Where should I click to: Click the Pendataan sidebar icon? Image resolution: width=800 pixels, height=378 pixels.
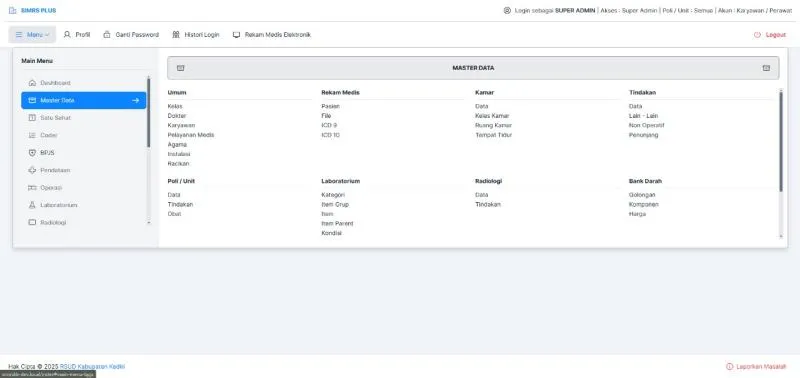32,170
